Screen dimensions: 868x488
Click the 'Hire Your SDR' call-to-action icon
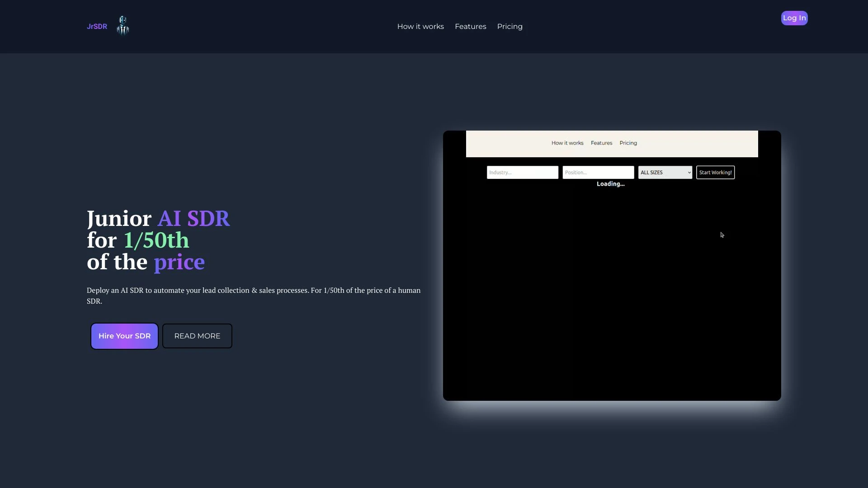click(124, 335)
